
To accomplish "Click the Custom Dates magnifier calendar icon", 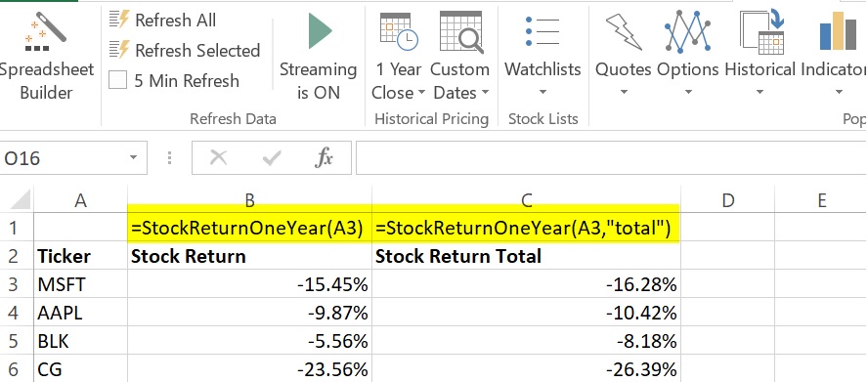I will (x=461, y=32).
